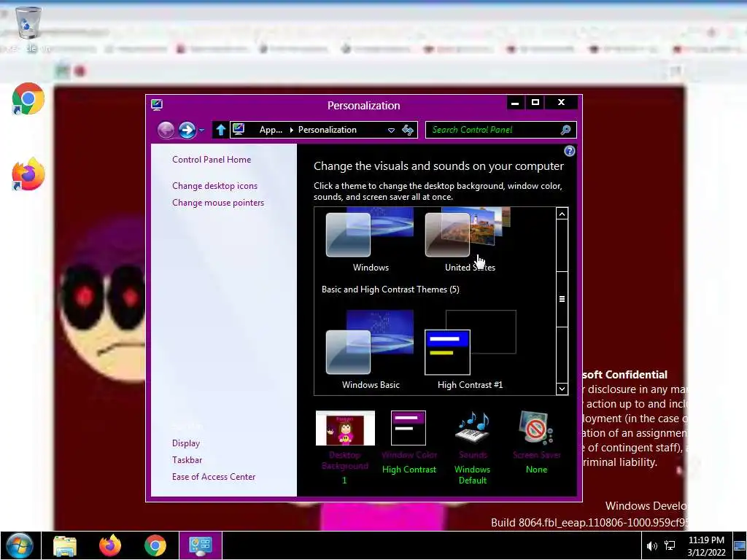Open the Display link
The width and height of the screenshot is (747, 560).
pyautogui.click(x=186, y=443)
